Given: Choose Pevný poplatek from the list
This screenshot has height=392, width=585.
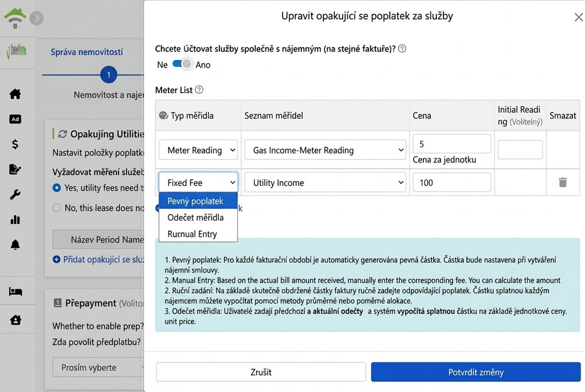Looking at the screenshot, I should (x=198, y=201).
